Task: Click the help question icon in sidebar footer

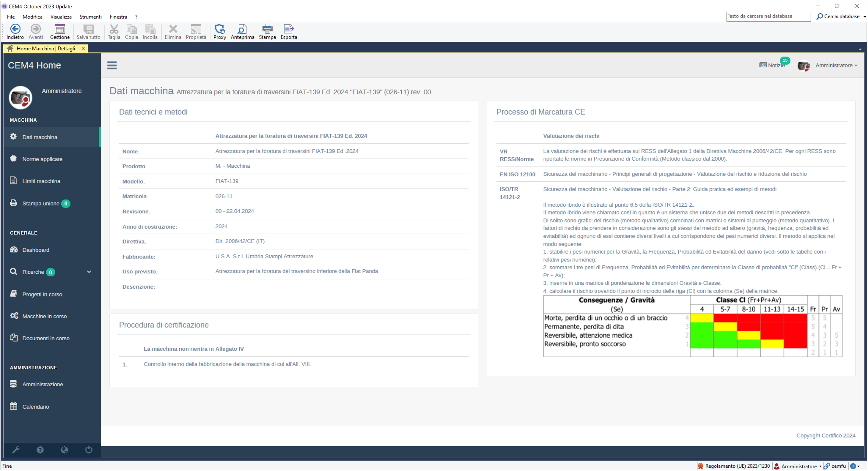Action: coord(40,450)
